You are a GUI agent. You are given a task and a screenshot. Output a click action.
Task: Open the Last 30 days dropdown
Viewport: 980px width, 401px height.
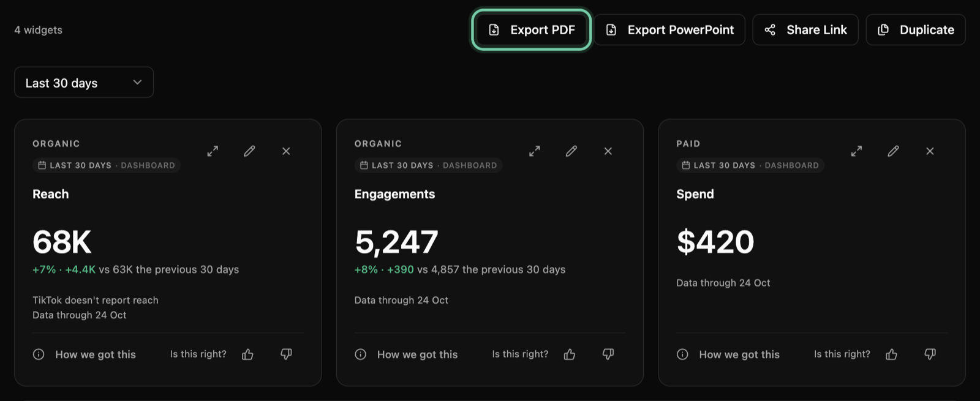tap(84, 83)
